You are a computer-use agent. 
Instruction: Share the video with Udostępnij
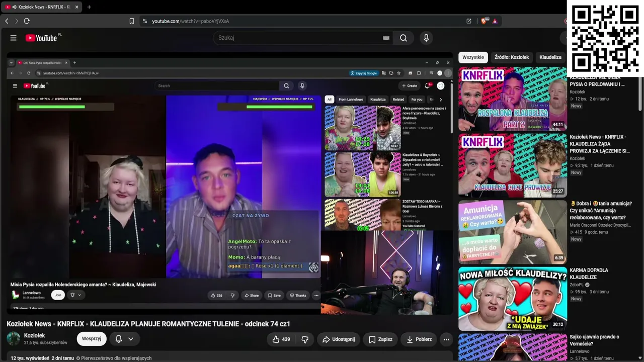pyautogui.click(x=339, y=339)
